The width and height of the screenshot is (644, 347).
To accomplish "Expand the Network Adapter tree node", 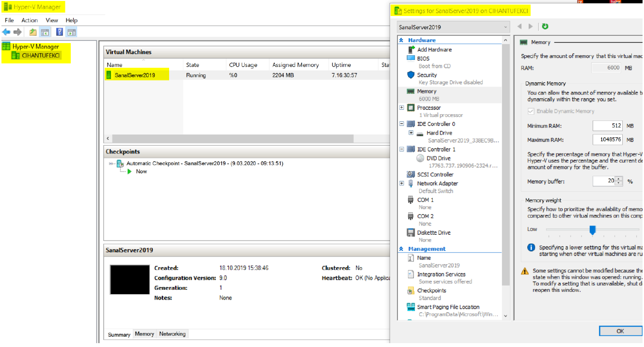I will tap(402, 183).
